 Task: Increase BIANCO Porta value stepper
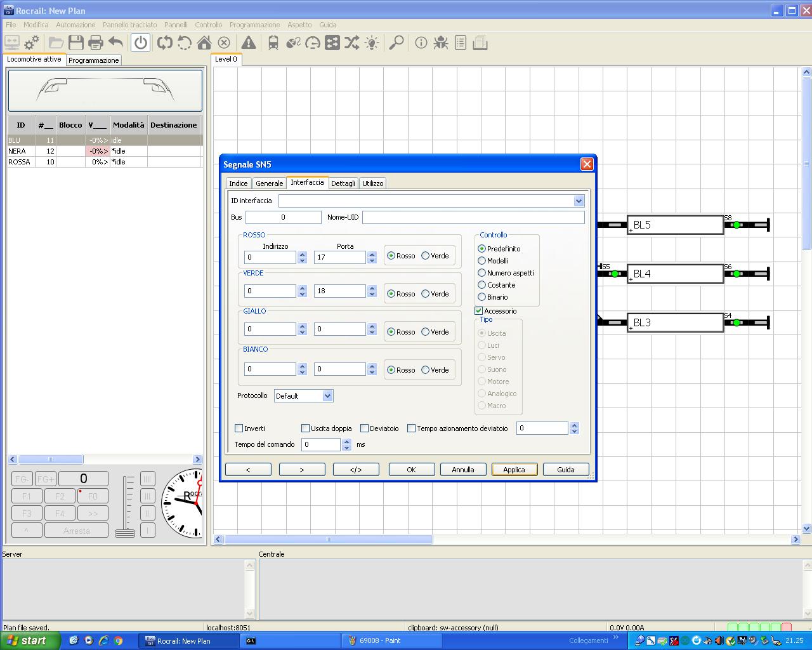[x=372, y=366]
